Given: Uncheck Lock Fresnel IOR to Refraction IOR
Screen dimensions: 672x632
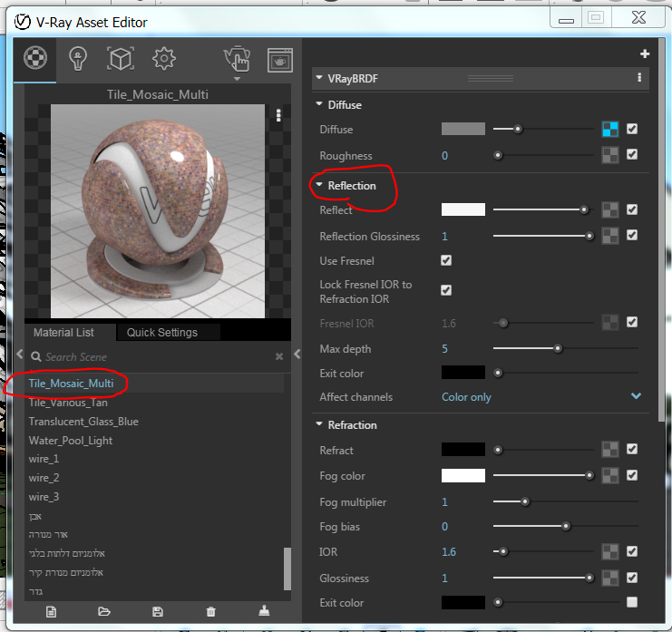Looking at the screenshot, I should 446,290.
